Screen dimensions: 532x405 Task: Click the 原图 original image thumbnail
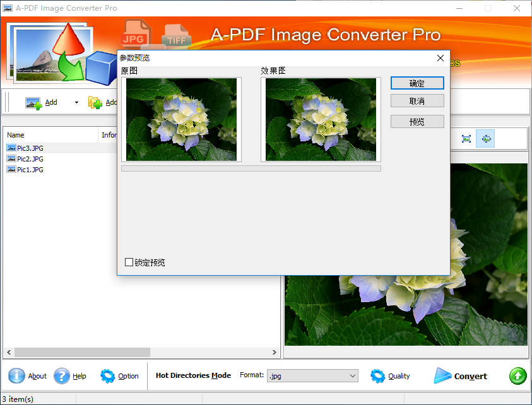pyautogui.click(x=181, y=119)
